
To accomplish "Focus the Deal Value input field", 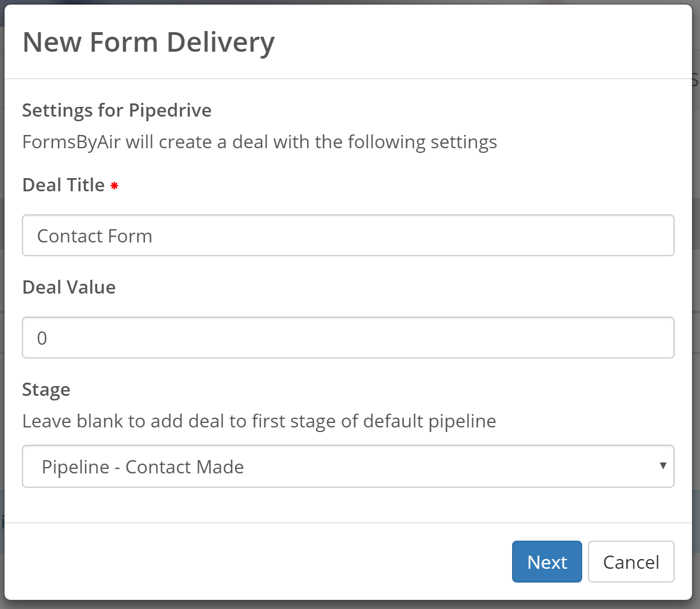I will (x=348, y=338).
